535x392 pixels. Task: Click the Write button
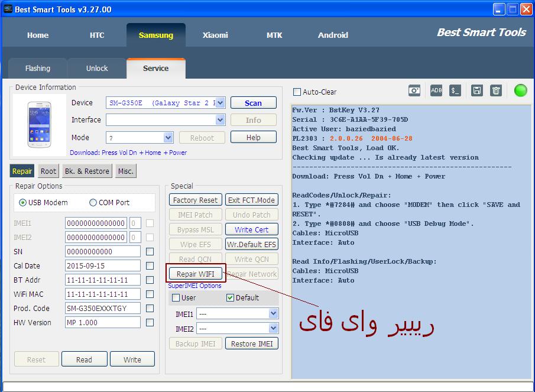(x=132, y=359)
